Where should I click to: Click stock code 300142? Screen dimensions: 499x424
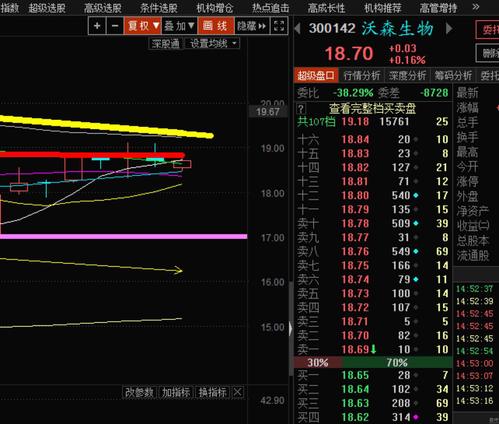click(x=332, y=28)
